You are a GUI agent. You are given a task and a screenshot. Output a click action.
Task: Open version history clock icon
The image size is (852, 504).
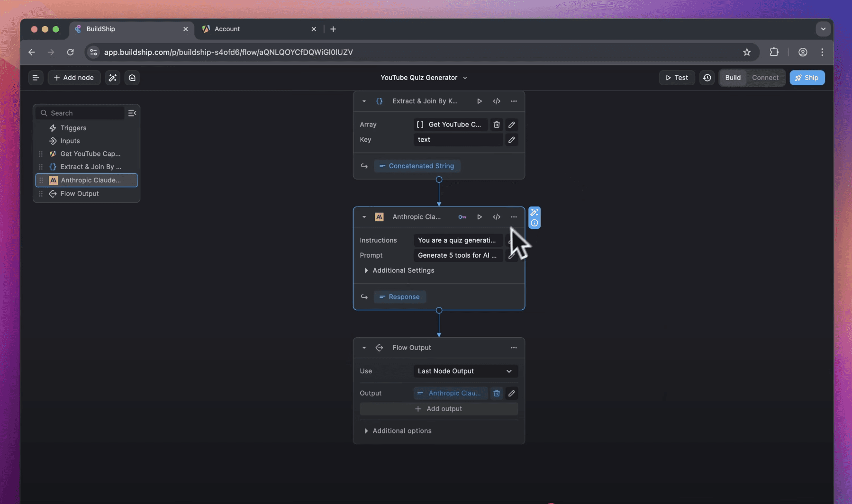point(707,78)
